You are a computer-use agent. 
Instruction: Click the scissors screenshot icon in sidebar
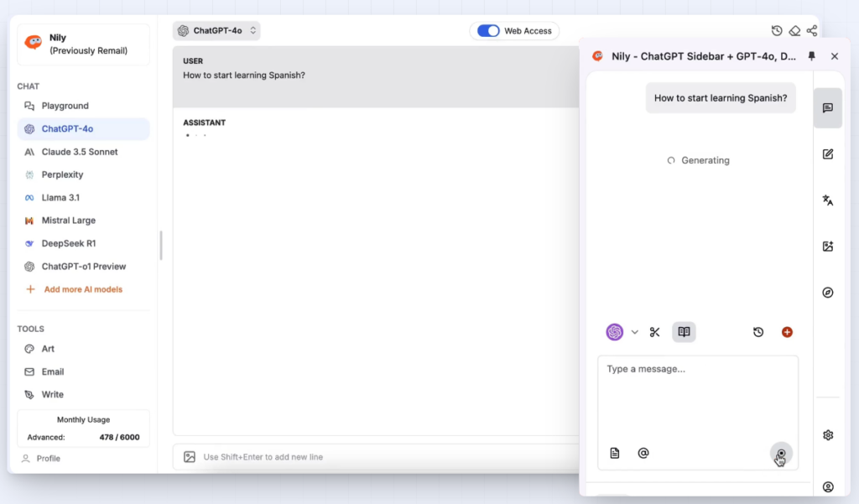coord(654,332)
